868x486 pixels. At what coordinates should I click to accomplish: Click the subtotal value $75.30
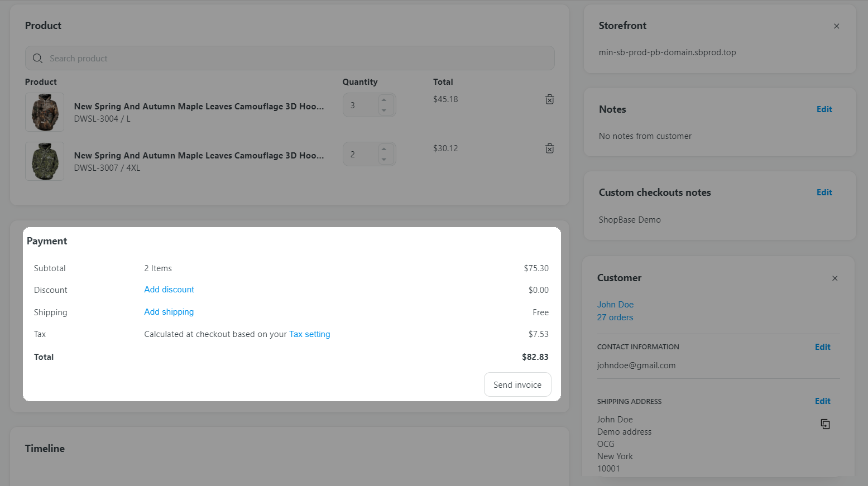[x=536, y=268]
